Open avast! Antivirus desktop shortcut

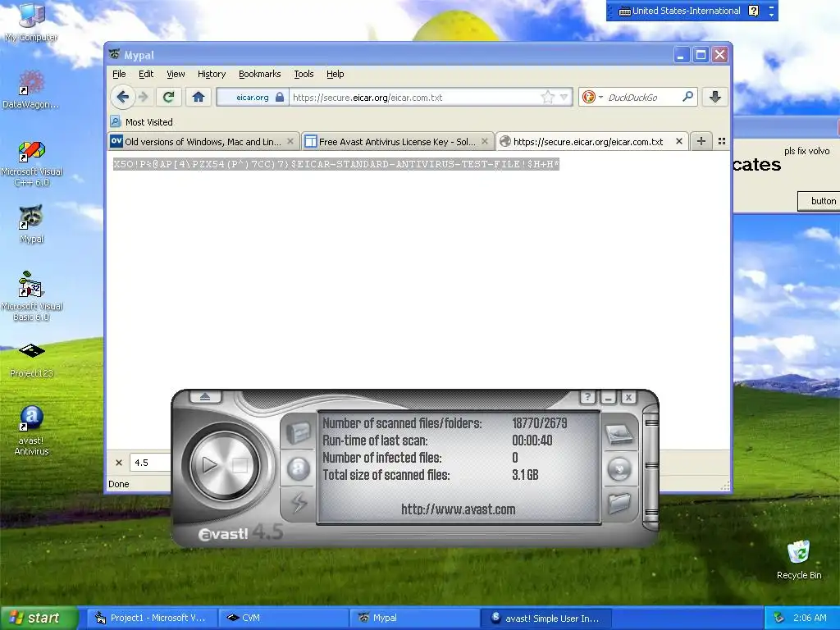(x=32, y=431)
